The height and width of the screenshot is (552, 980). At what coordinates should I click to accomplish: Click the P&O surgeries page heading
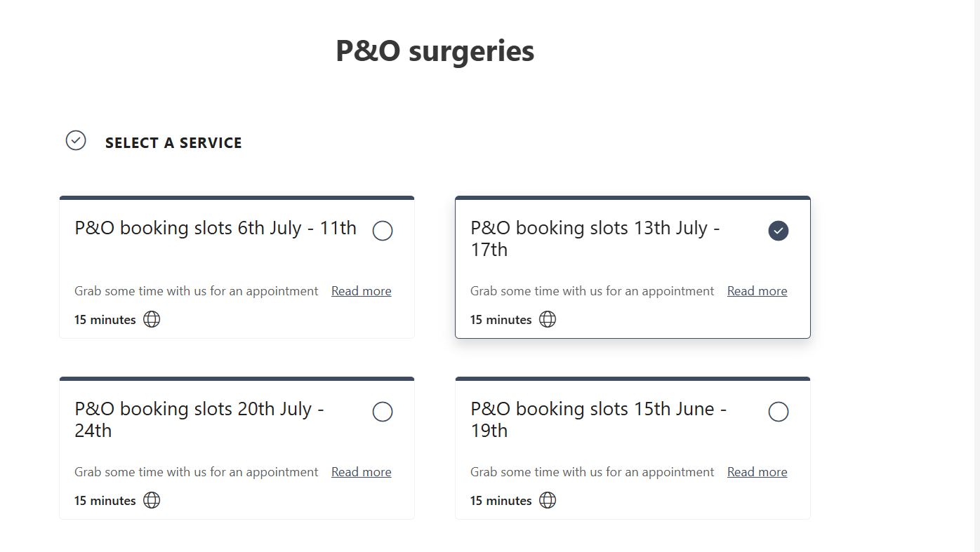pyautogui.click(x=435, y=51)
